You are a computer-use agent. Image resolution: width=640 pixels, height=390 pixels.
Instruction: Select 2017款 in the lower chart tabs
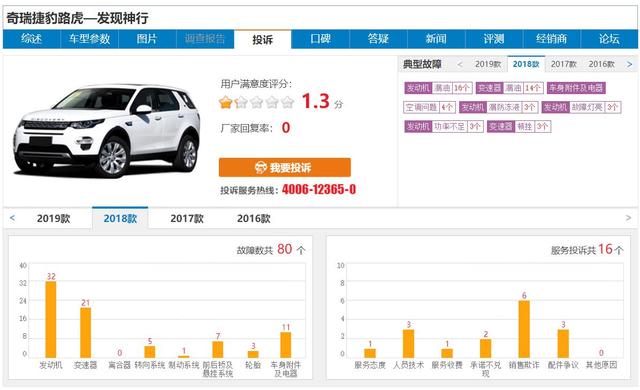pos(187,219)
